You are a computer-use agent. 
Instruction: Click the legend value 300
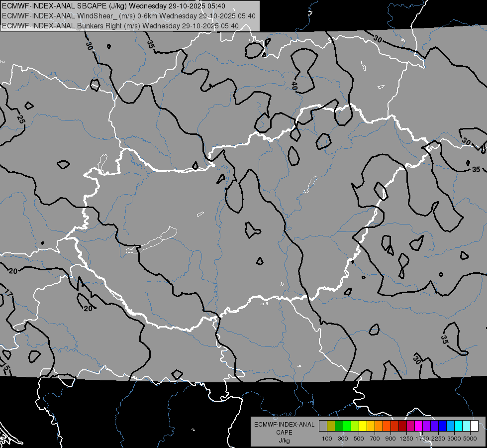[343, 439]
